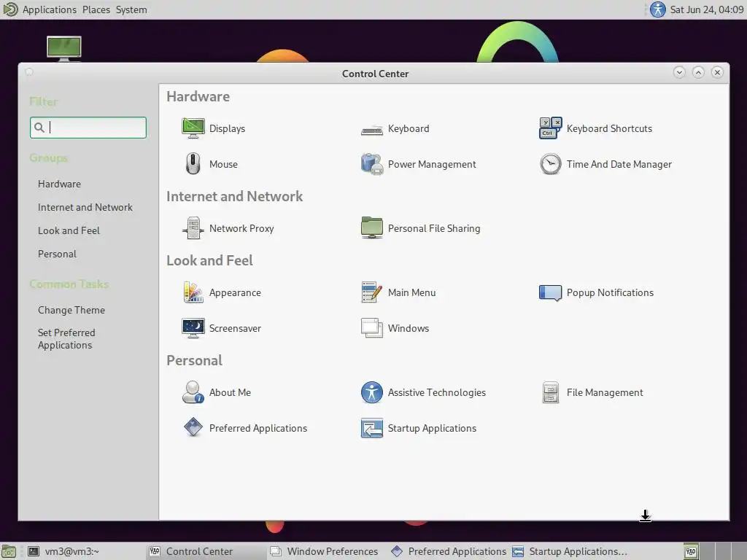Open the System menu
This screenshot has width=747, height=560.
(x=131, y=9)
